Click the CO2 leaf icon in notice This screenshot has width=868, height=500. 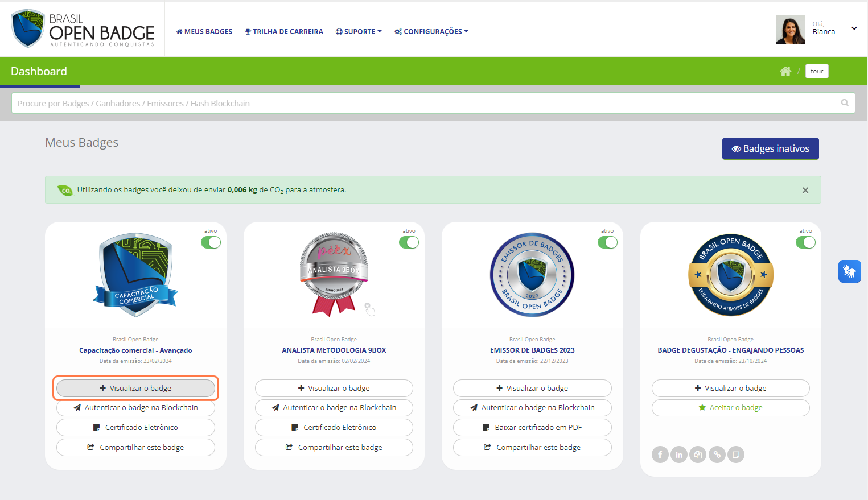point(65,190)
